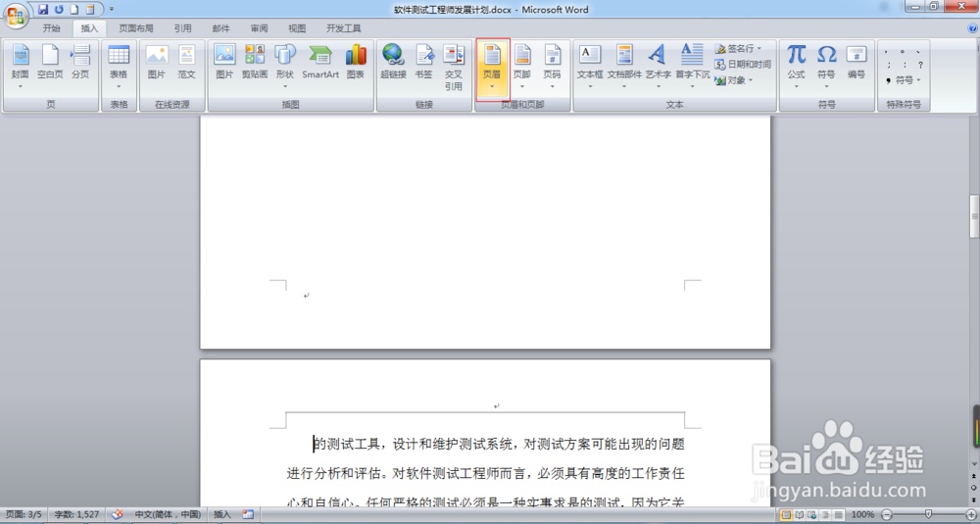Insert a page break with 分页
This screenshot has height=524, width=980.
(x=80, y=63)
